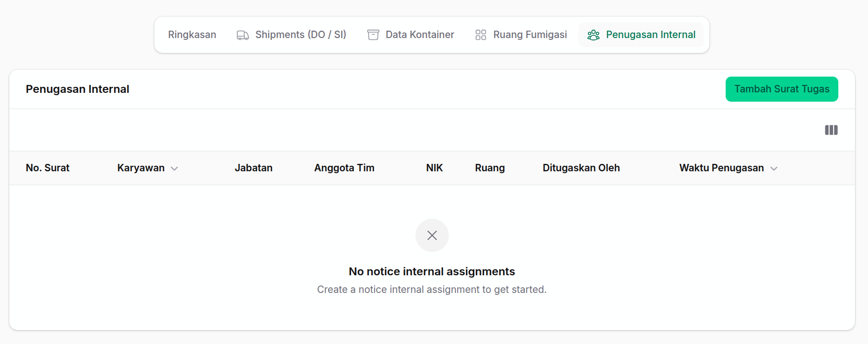Click the Penugasan Internal panel title
The height and width of the screenshot is (344, 868).
(x=77, y=89)
